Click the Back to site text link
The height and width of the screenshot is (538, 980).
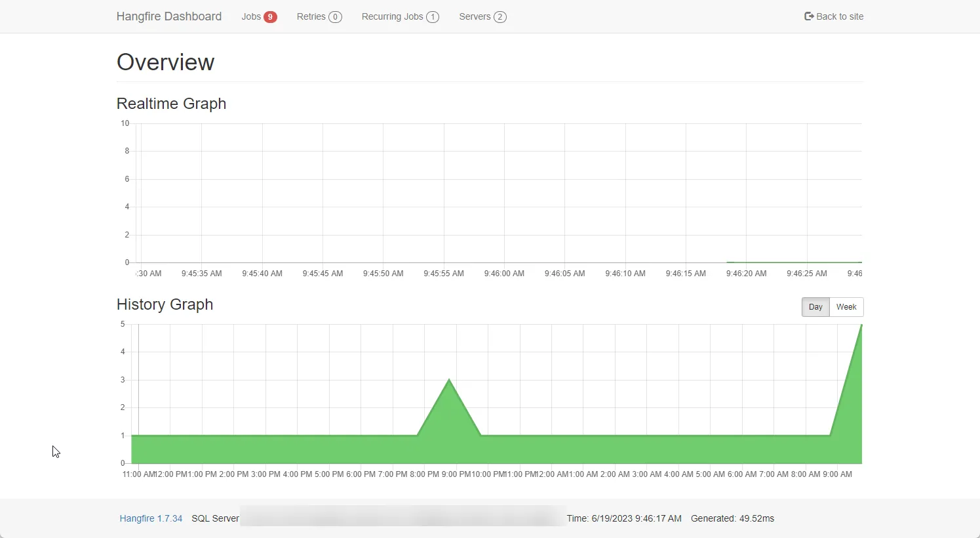(x=840, y=16)
